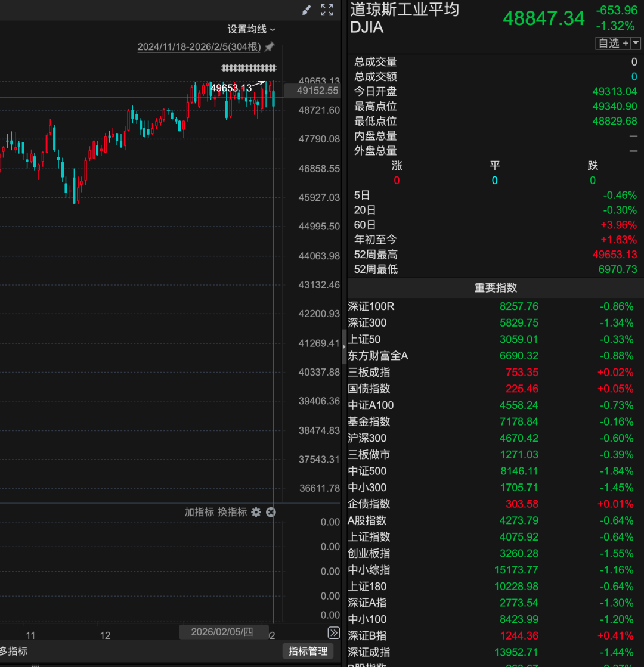The width and height of the screenshot is (644, 667).
Task: Select 东方财富全A index row
Action: (x=496, y=356)
